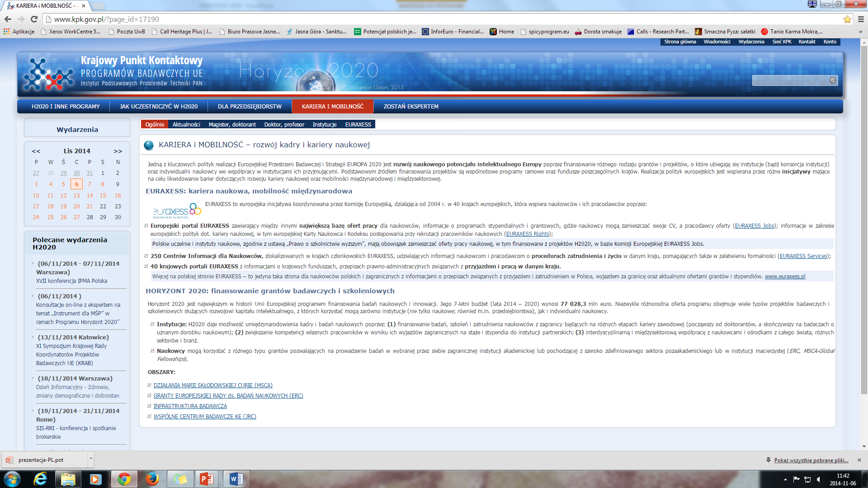Visit the www.euraxess.pl link

click(x=785, y=277)
